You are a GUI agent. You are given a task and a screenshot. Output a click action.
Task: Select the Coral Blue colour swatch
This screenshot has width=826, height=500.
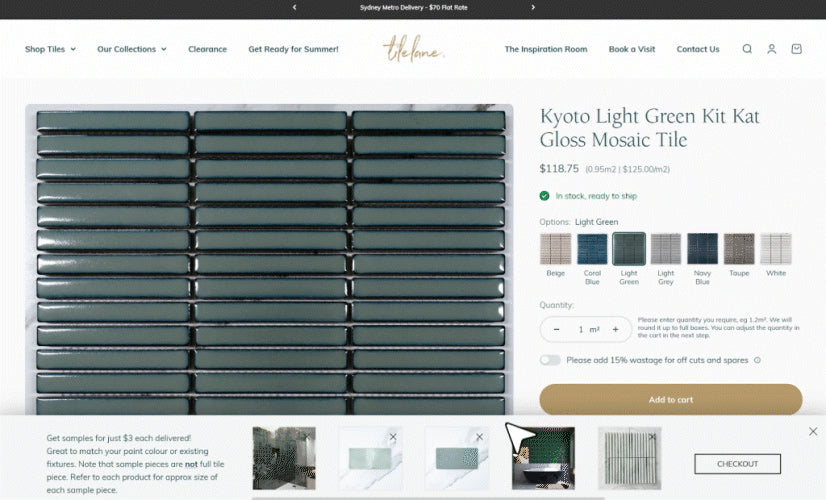pos(592,249)
